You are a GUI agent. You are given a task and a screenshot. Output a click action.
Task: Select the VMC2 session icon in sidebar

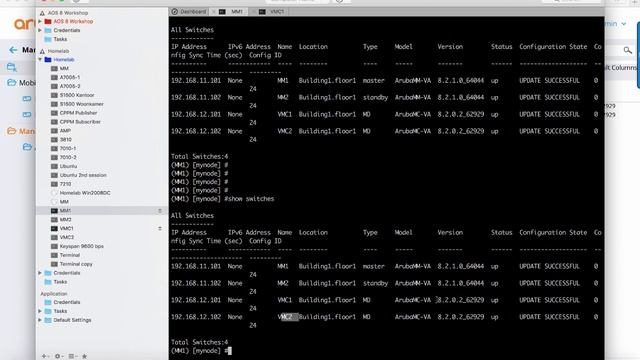[54, 237]
